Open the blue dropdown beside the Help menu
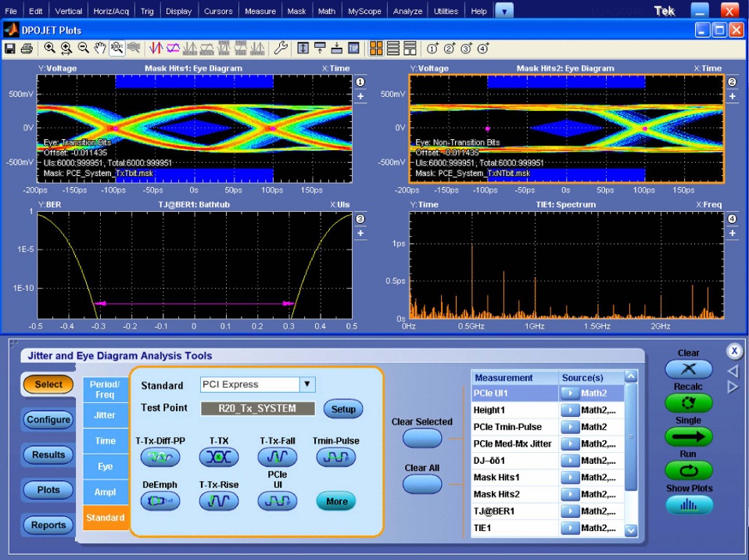 coord(504,10)
